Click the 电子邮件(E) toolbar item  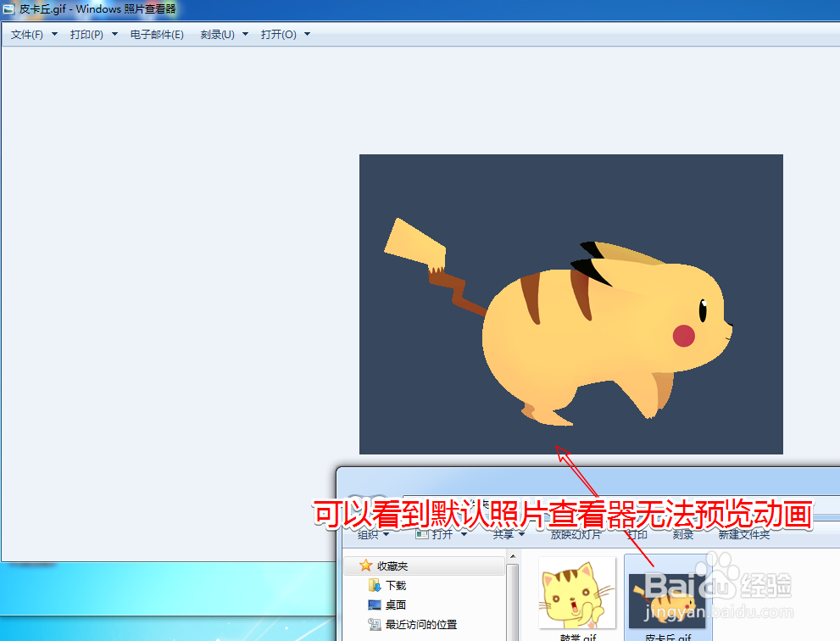[x=157, y=34]
